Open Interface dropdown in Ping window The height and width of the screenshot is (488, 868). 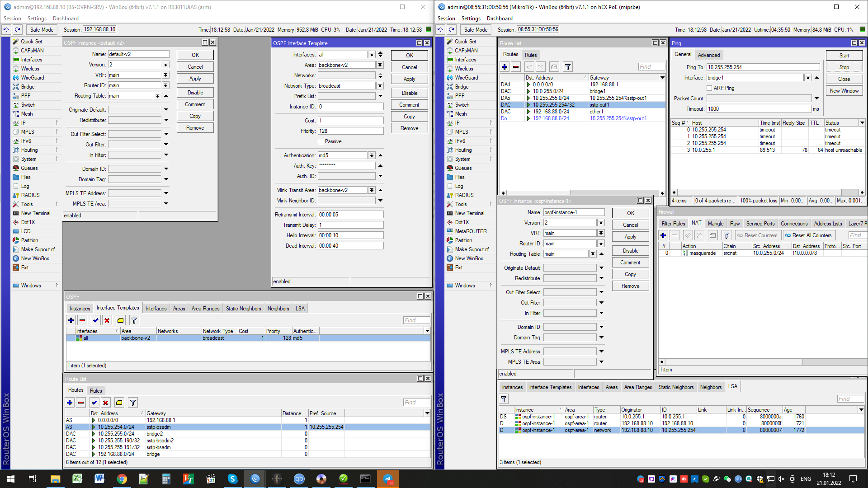point(808,78)
